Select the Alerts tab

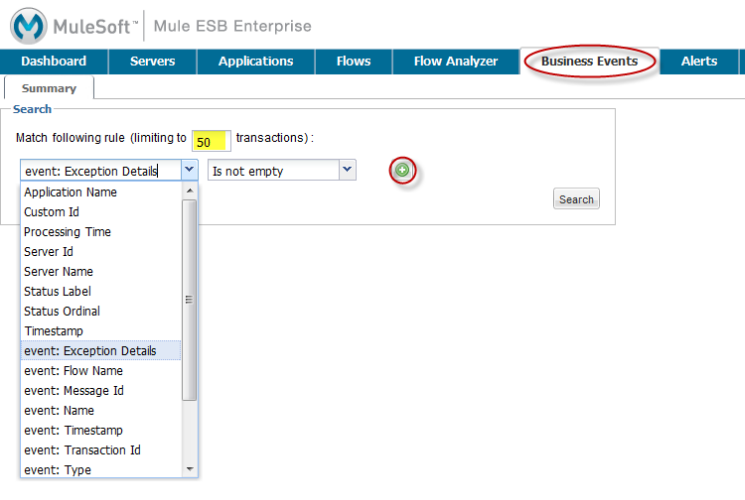click(x=699, y=62)
